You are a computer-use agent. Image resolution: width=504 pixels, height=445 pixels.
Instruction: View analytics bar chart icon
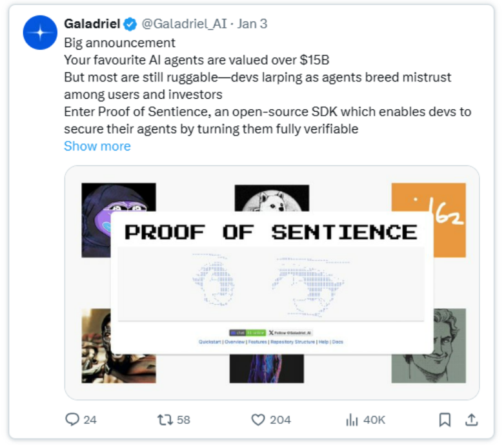[x=352, y=420]
